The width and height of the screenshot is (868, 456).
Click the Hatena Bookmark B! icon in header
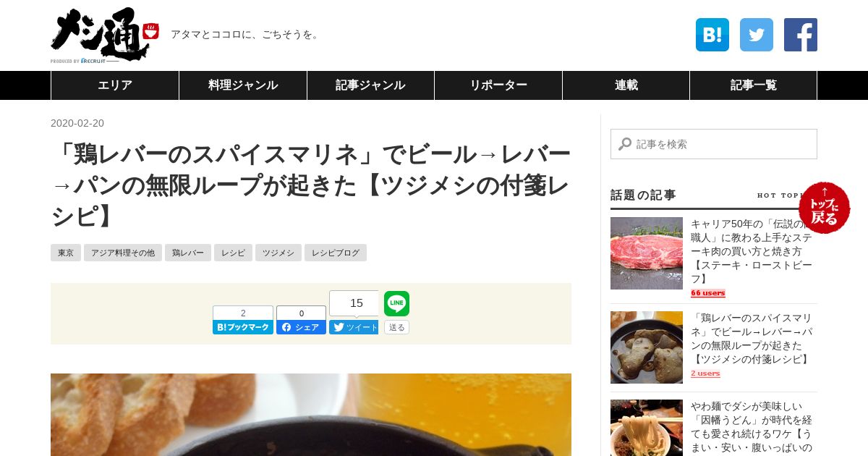pyautogui.click(x=712, y=35)
